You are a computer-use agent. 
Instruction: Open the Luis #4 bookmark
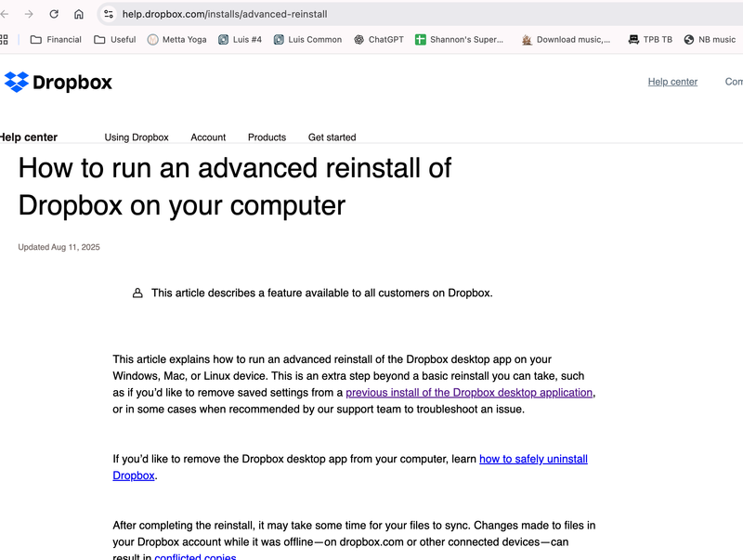[x=240, y=40]
